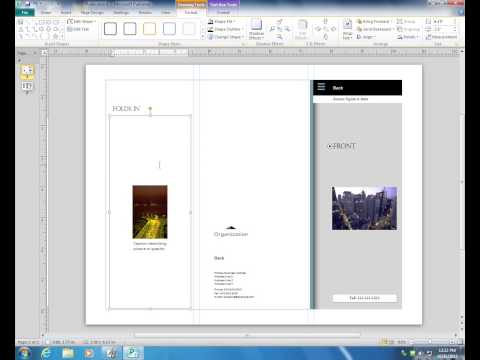Apply the fourth shape style swatch
480x360 pixels.
pyautogui.click(x=169, y=29)
